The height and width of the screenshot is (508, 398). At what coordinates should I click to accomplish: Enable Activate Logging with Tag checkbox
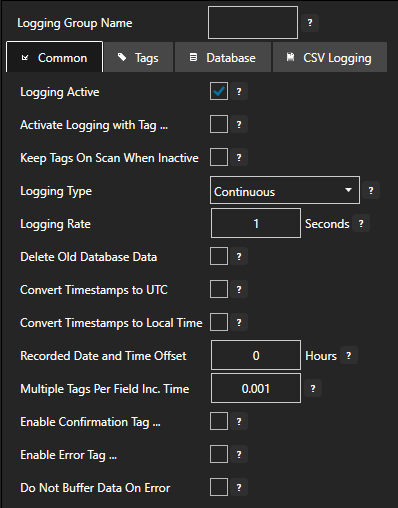coord(219,124)
